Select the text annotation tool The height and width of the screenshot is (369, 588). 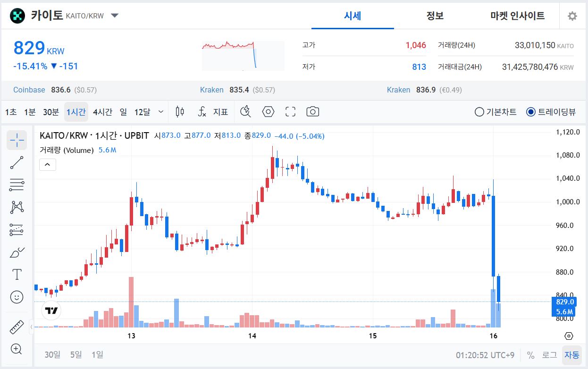tap(17, 274)
